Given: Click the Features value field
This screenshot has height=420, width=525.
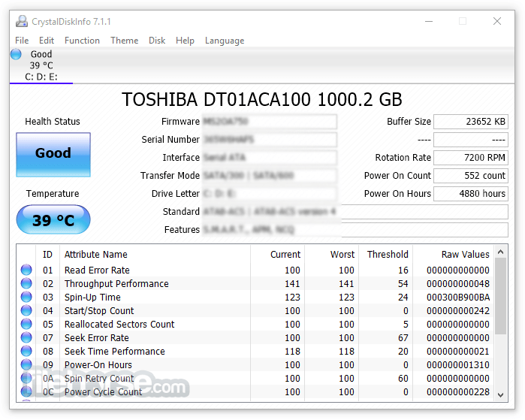Looking at the screenshot, I should (355, 230).
